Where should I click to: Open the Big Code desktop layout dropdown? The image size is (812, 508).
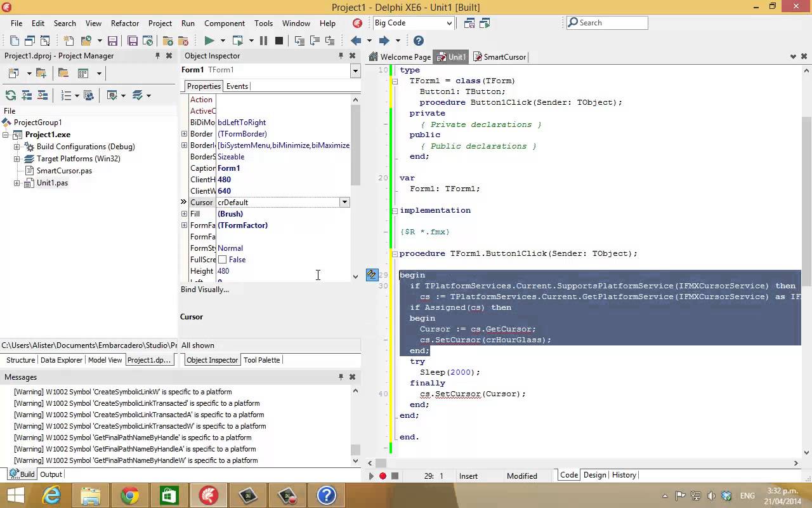(450, 23)
